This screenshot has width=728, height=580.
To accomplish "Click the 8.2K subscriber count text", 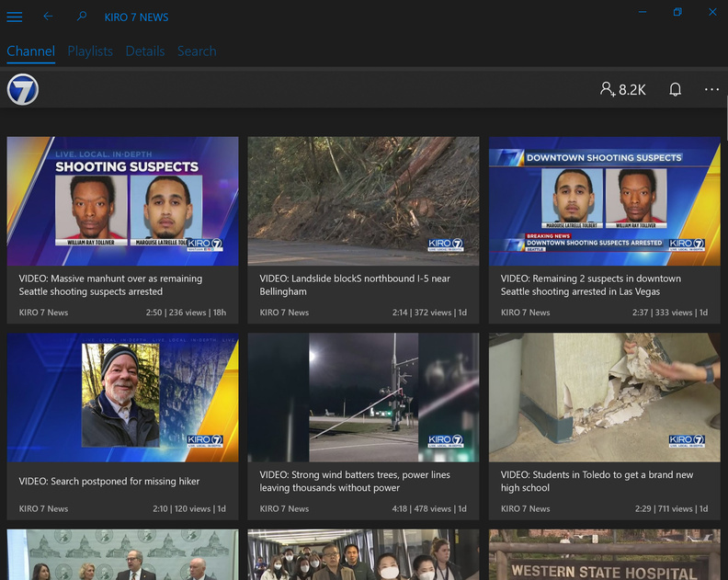I will (631, 90).
